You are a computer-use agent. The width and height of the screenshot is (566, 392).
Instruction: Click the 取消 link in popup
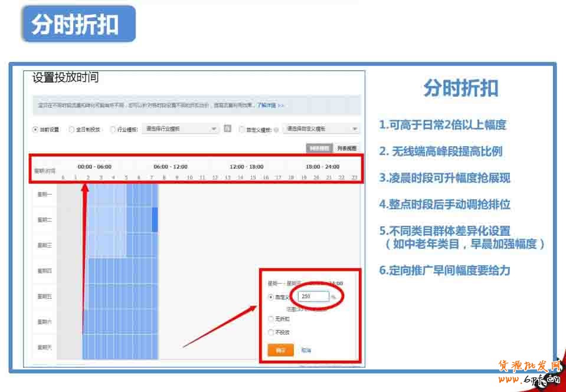click(x=306, y=350)
